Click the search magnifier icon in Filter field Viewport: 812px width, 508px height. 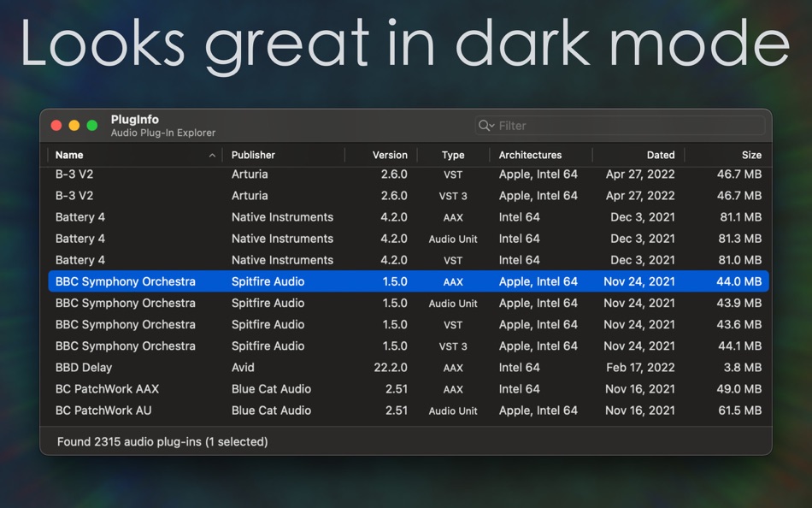point(485,126)
